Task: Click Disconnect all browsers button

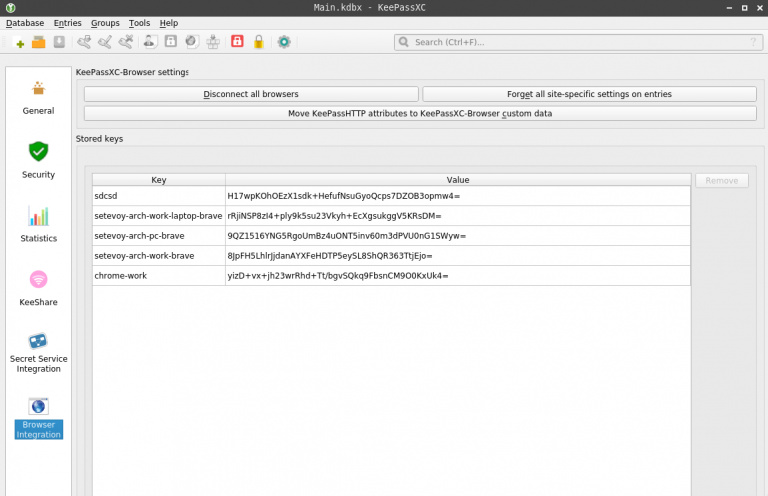Action: coord(250,94)
